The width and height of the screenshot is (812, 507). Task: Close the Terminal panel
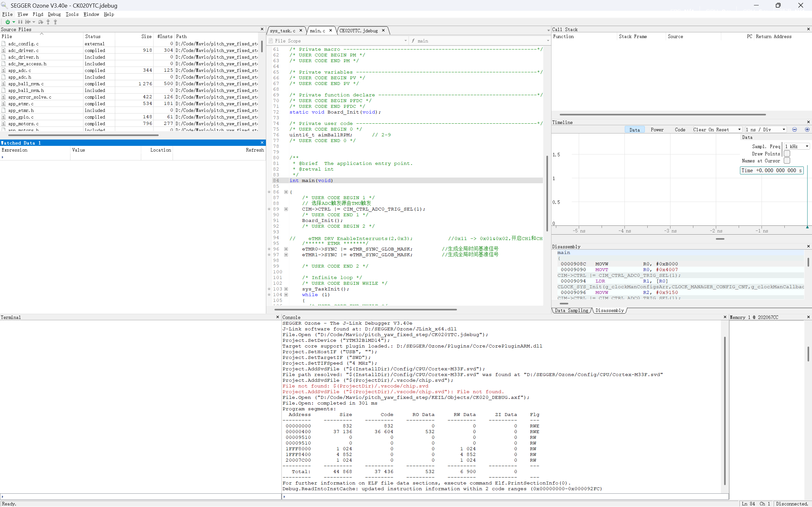tap(278, 317)
